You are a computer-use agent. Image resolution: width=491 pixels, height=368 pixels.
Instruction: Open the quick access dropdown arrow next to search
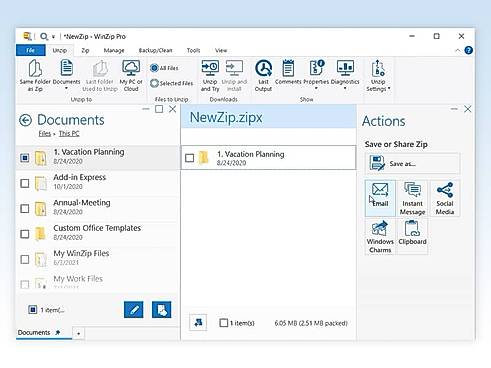(x=53, y=37)
